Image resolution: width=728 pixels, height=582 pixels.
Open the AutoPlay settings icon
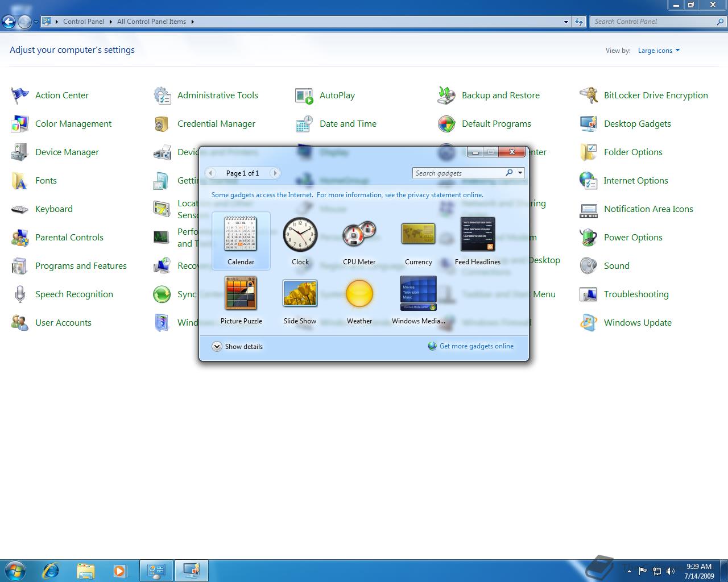click(325, 95)
